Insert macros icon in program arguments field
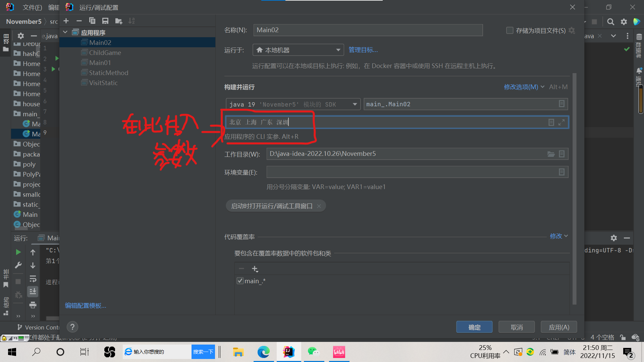644x362 pixels. [x=551, y=122]
